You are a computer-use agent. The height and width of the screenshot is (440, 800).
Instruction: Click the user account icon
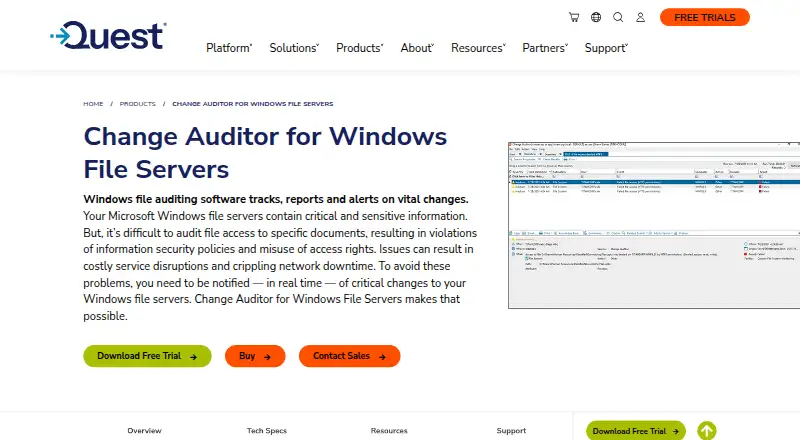[x=640, y=17]
